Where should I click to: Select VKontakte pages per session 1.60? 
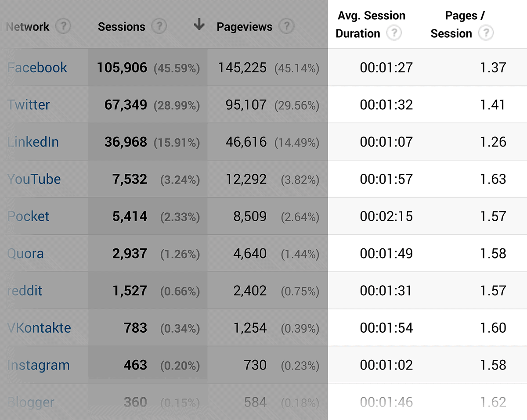pos(493,328)
